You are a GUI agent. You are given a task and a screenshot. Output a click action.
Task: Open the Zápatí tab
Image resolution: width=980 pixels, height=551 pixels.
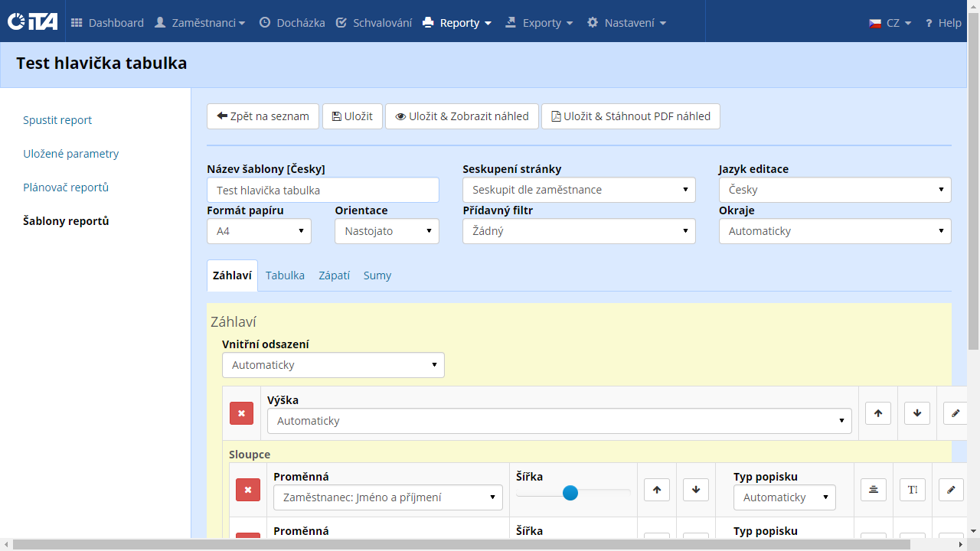point(334,275)
